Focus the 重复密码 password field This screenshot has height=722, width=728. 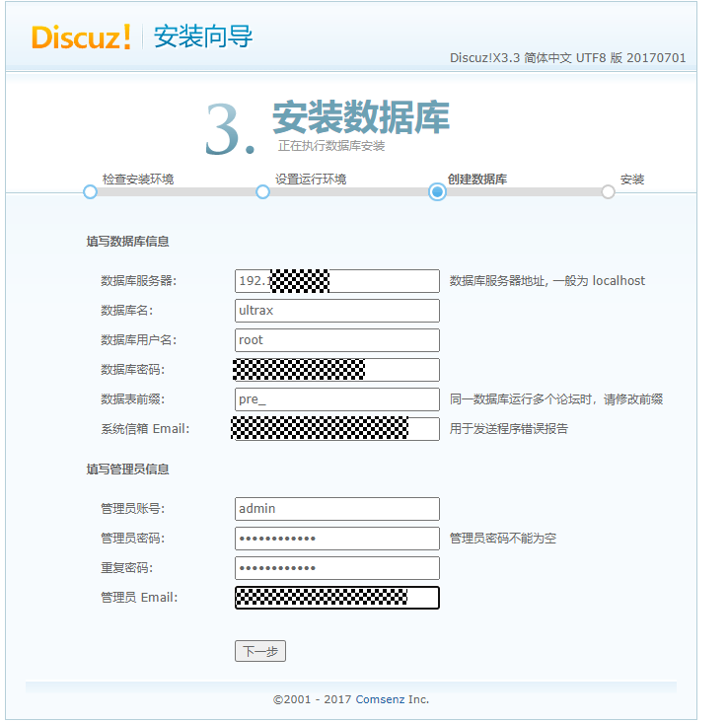(x=337, y=568)
